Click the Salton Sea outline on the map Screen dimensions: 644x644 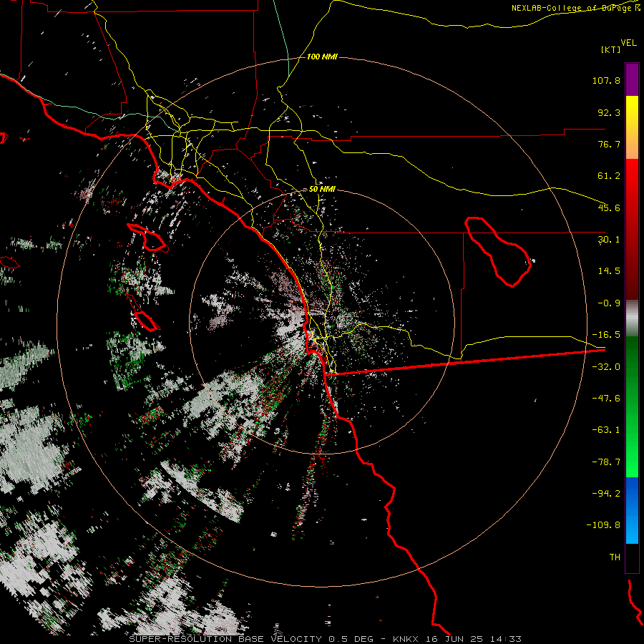click(x=498, y=251)
